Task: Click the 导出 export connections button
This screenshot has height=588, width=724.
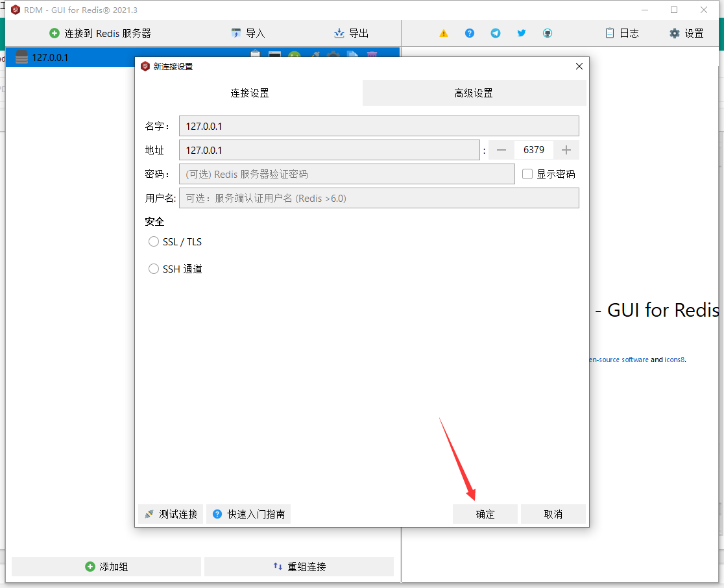Action: click(x=351, y=33)
